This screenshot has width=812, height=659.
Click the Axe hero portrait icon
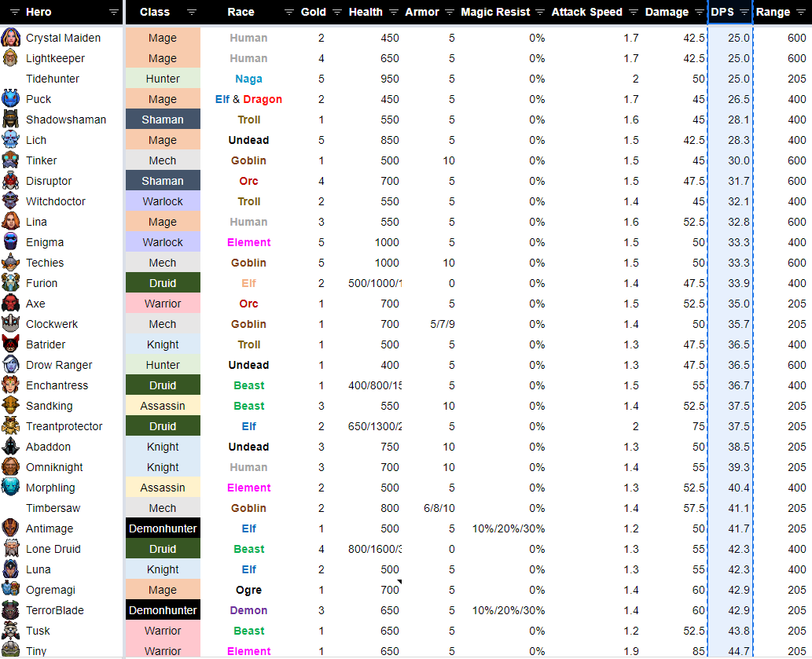(10, 304)
